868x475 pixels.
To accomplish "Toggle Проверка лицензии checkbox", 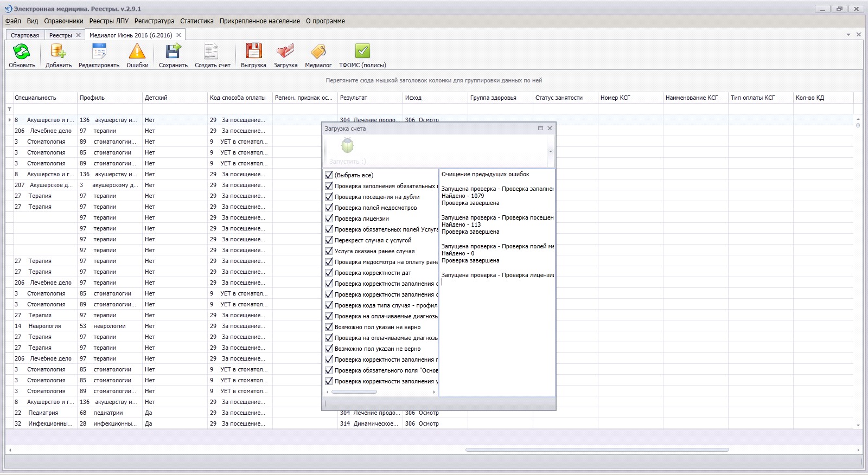I will 329,219.
